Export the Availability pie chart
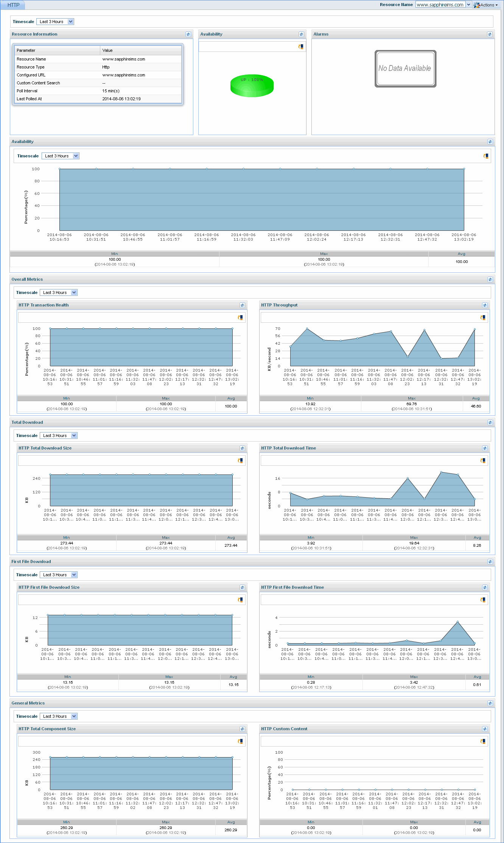 [x=301, y=47]
